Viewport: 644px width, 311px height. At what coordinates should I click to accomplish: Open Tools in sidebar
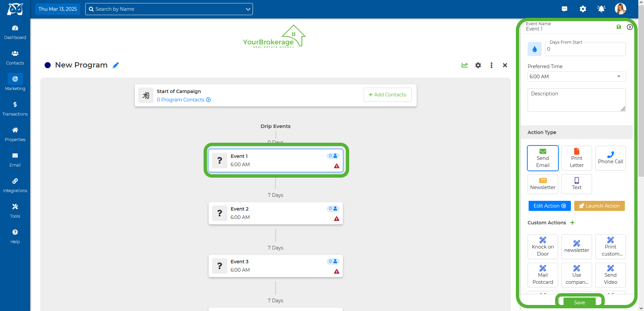(15, 211)
